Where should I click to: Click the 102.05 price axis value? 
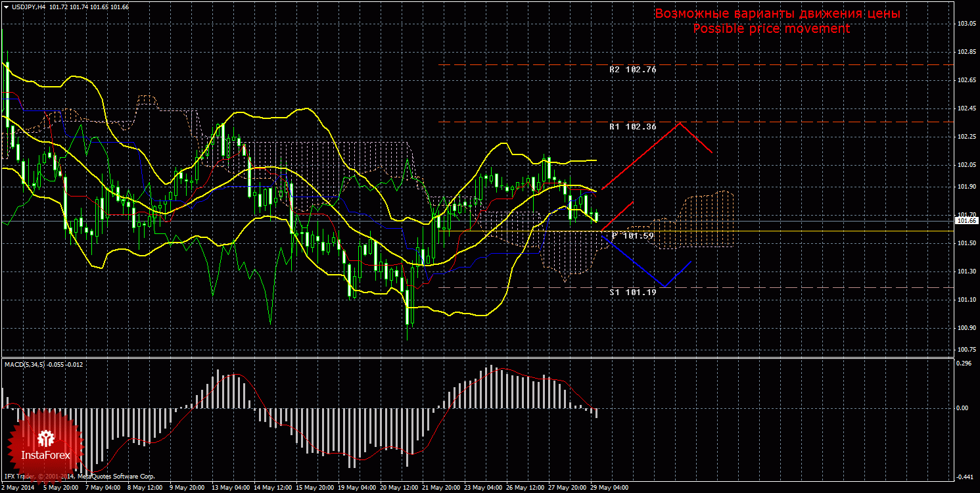[x=966, y=165]
